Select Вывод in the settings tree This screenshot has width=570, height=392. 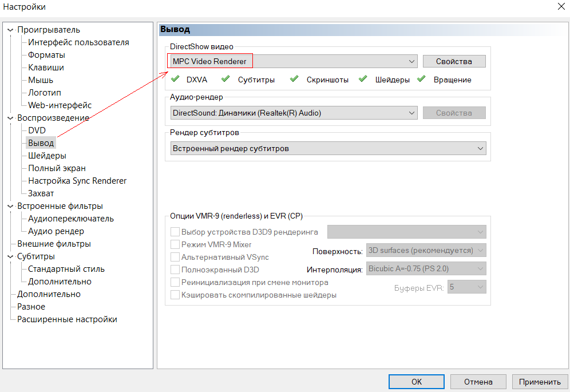[41, 143]
